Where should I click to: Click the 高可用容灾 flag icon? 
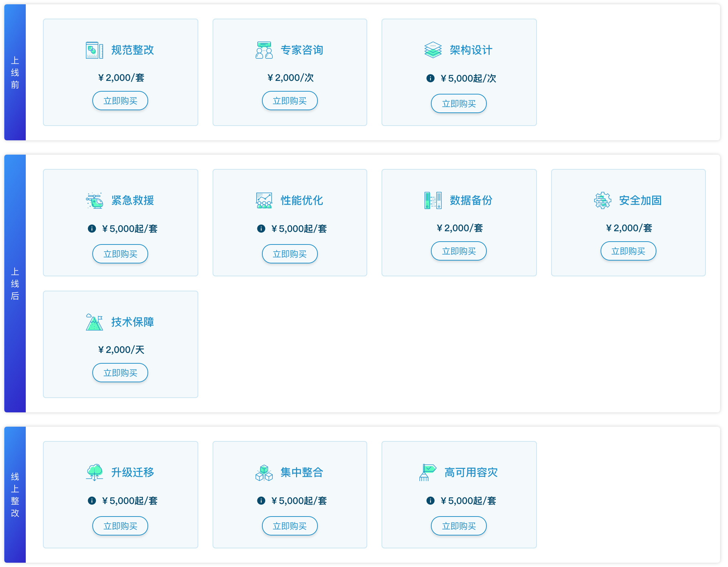click(x=428, y=472)
